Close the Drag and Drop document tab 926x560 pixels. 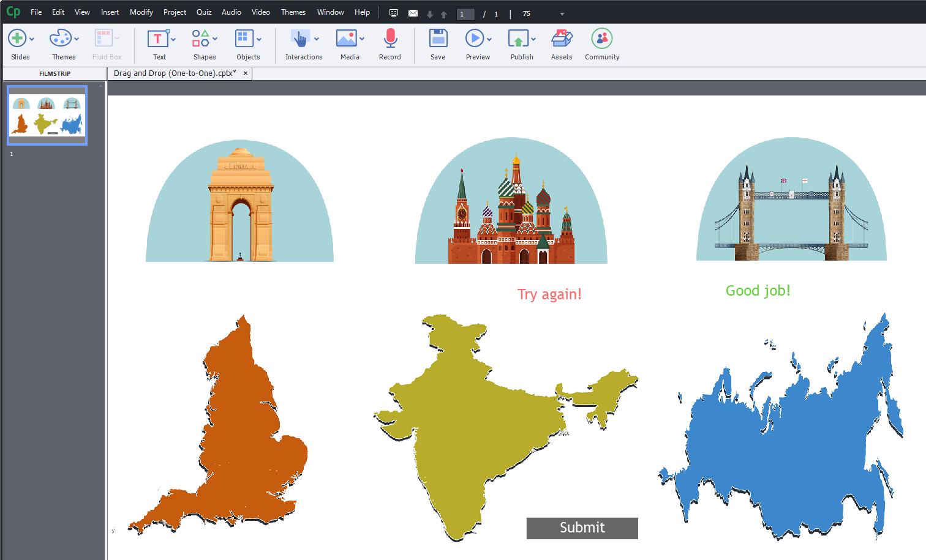click(x=246, y=73)
